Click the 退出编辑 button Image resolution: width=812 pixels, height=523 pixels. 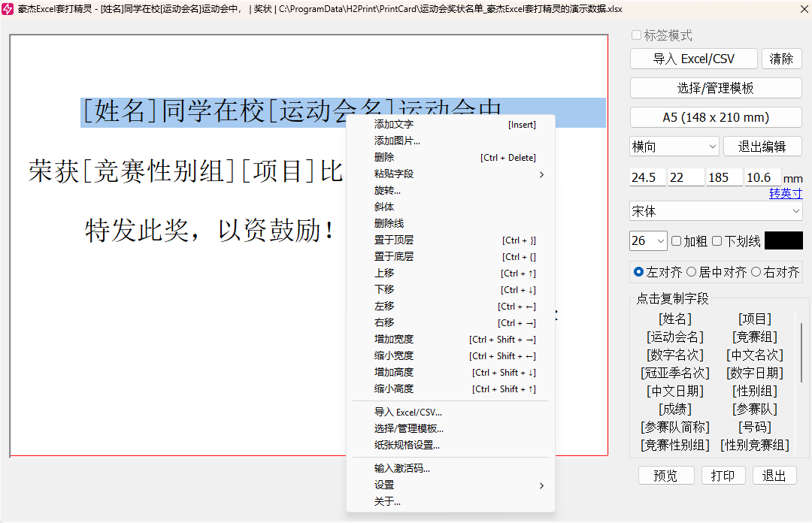(762, 147)
